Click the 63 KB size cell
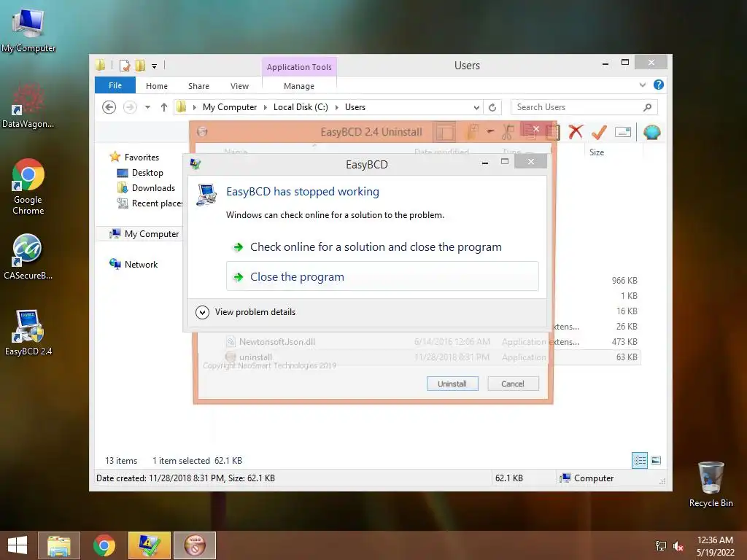This screenshot has height=560, width=747. click(x=627, y=357)
